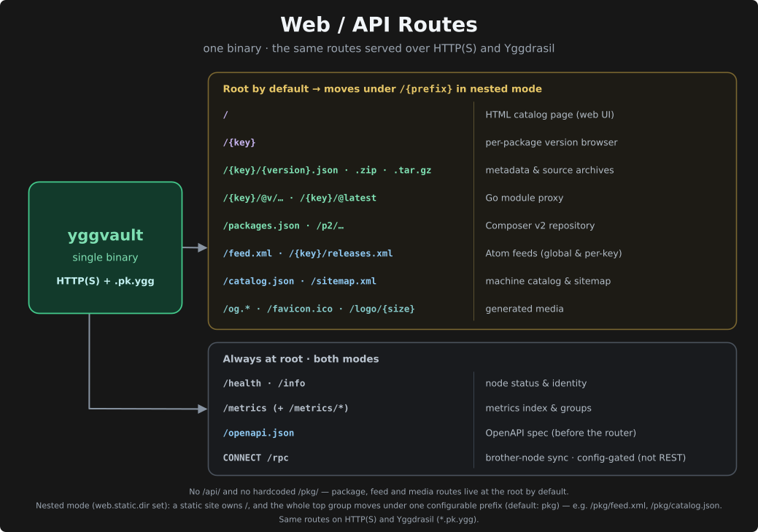758x532 pixels.
Task: Click the '/openapi.json' route
Action: [x=259, y=433]
